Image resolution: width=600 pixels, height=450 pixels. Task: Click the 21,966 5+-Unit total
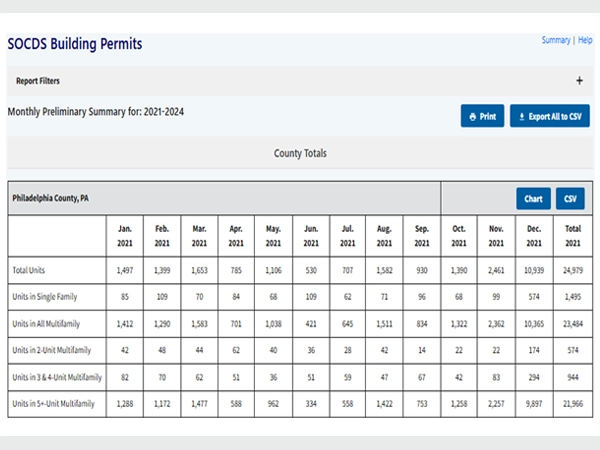573,404
